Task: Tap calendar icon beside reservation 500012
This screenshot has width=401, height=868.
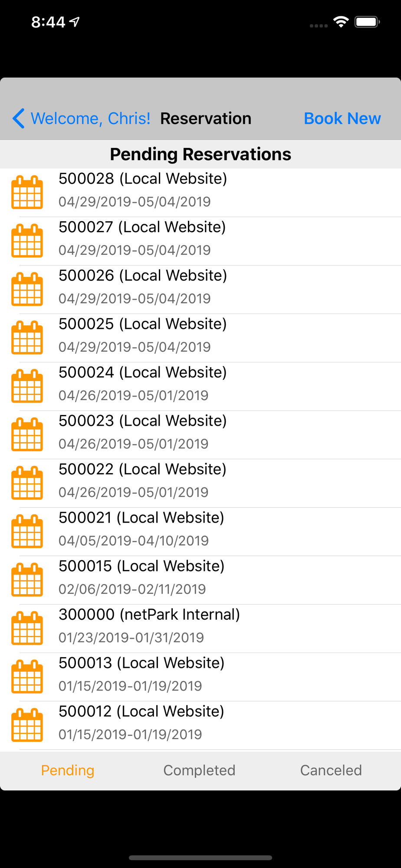Action: pos(27,725)
